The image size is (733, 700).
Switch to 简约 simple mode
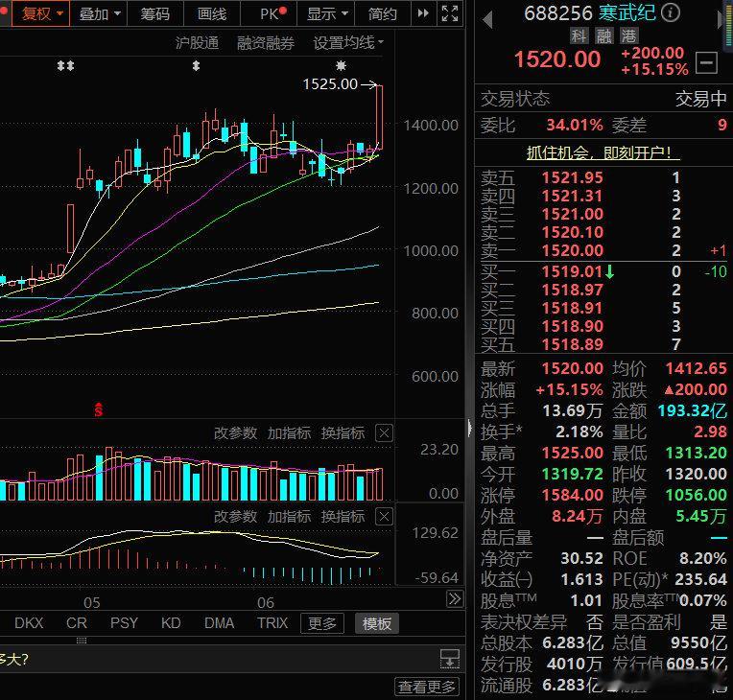(383, 13)
